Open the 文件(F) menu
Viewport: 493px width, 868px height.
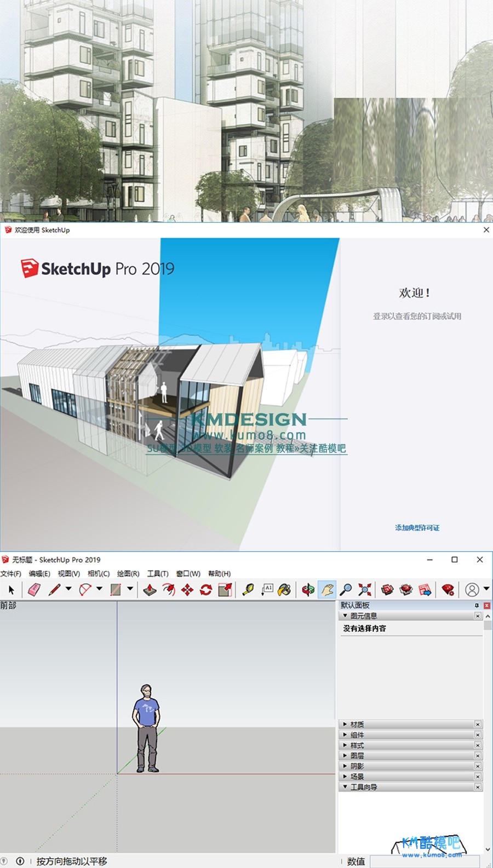click(11, 573)
